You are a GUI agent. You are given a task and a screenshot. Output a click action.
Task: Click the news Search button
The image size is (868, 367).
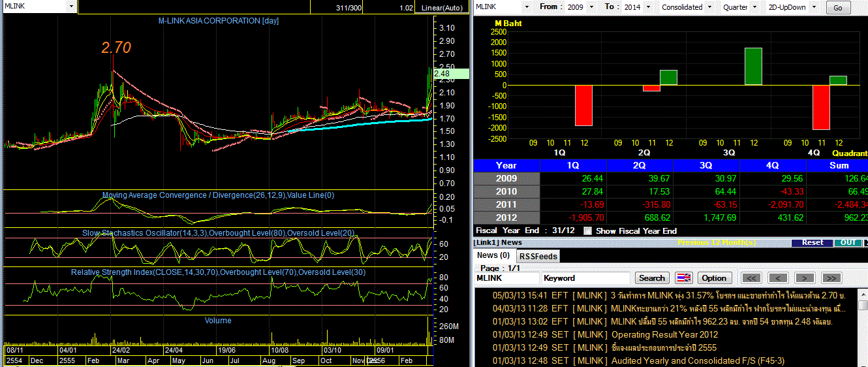[652, 278]
